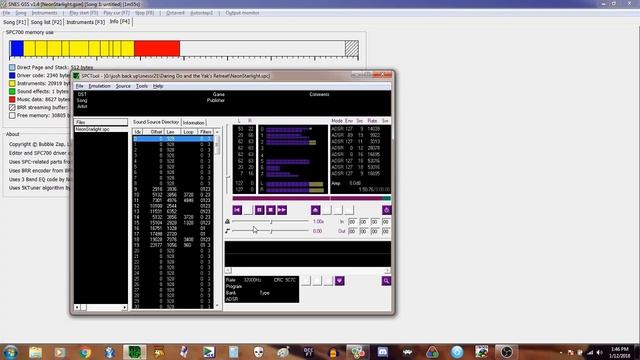Viewport: 640px width, 360px height.
Task: Select the highlighted source row 0
Action: point(173,139)
